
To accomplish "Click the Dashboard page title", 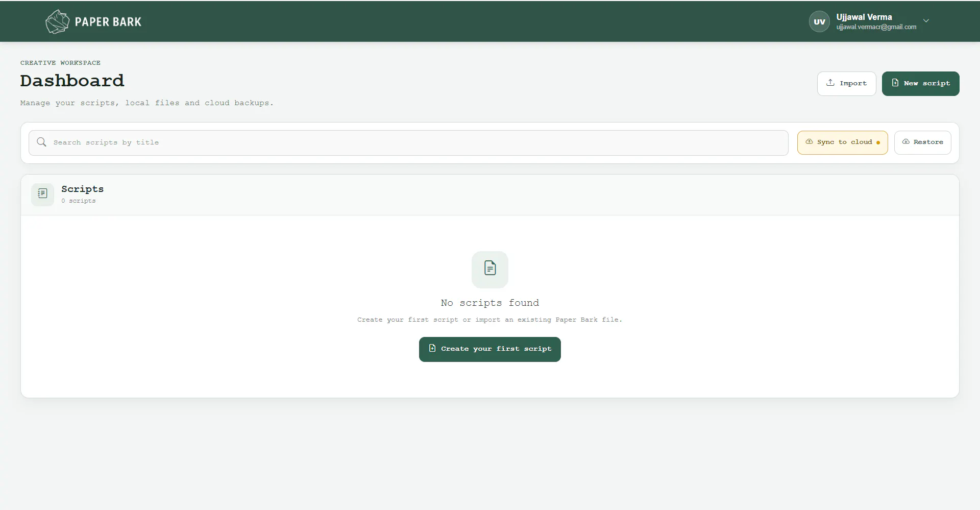I will [72, 81].
